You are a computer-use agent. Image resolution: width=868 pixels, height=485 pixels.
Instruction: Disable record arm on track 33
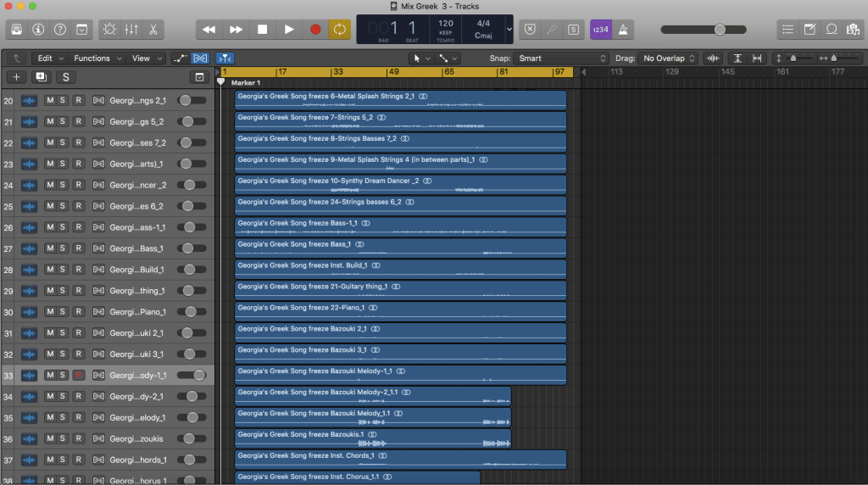point(78,375)
